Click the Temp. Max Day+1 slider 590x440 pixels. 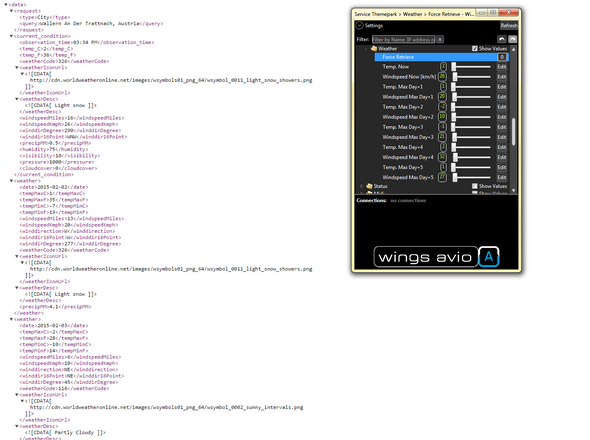point(471,87)
